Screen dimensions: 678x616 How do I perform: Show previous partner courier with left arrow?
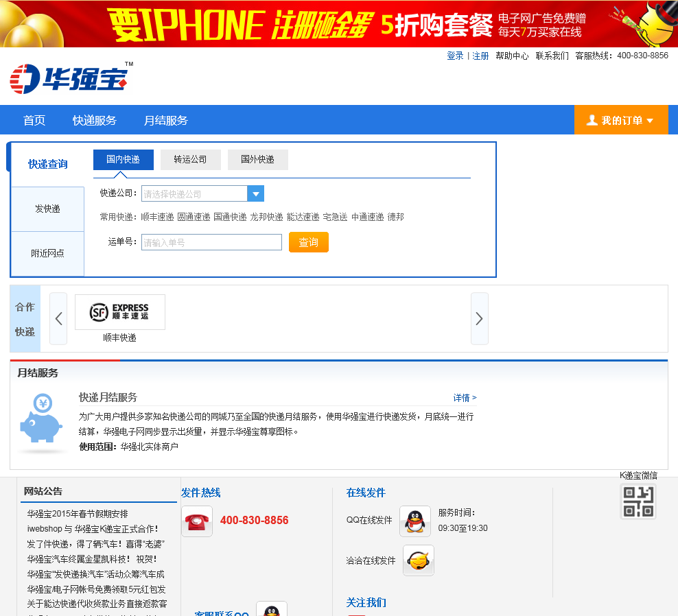point(58,318)
